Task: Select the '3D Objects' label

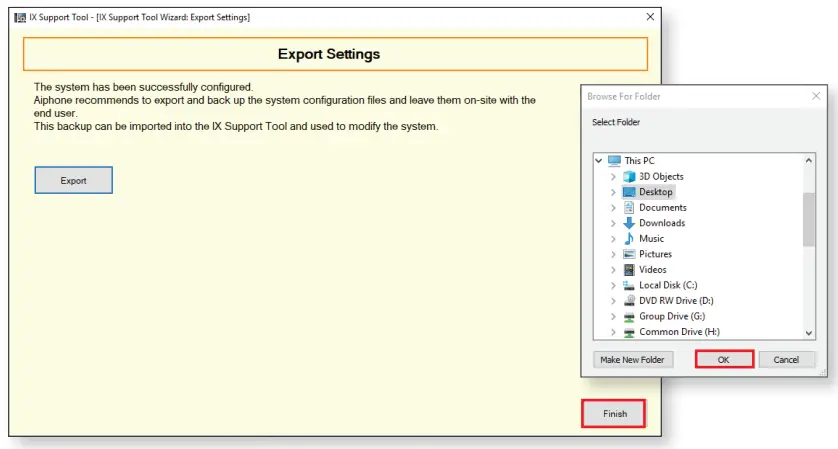Action: coord(661,176)
